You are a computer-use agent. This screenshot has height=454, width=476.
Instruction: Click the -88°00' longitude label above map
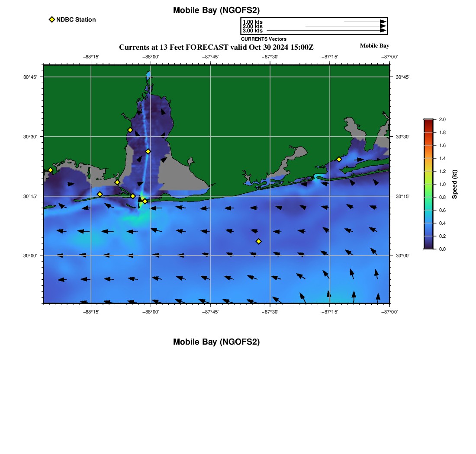(151, 57)
